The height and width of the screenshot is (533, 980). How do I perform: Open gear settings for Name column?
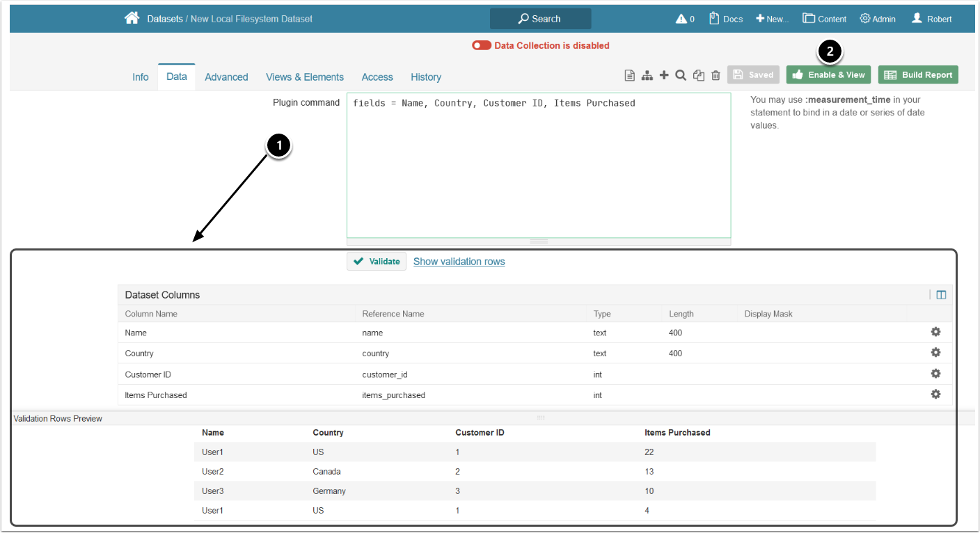[x=935, y=333]
